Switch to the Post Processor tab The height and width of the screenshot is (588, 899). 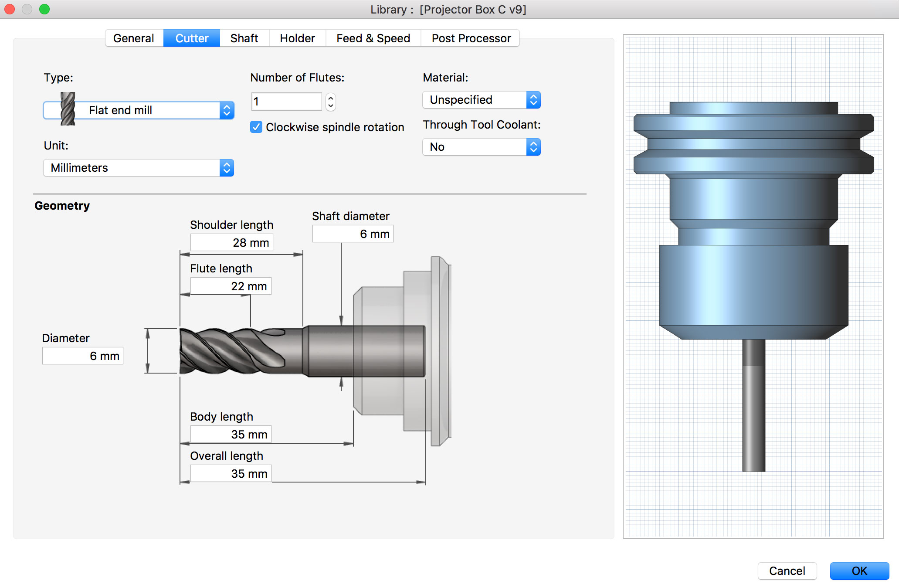pos(471,38)
